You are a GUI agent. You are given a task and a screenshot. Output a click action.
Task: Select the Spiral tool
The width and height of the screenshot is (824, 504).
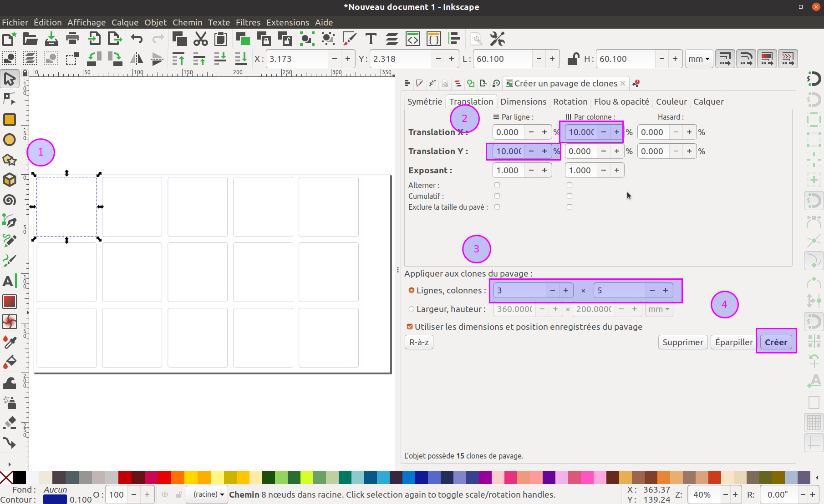pyautogui.click(x=10, y=200)
